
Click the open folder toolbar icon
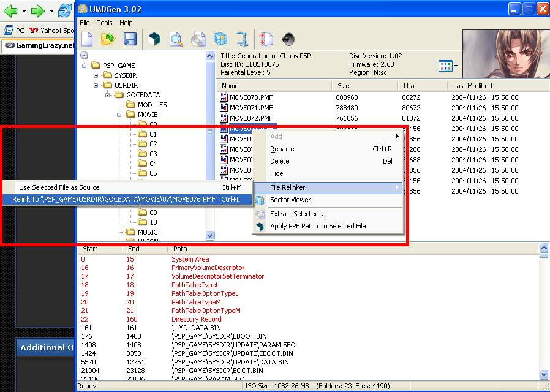point(108,40)
